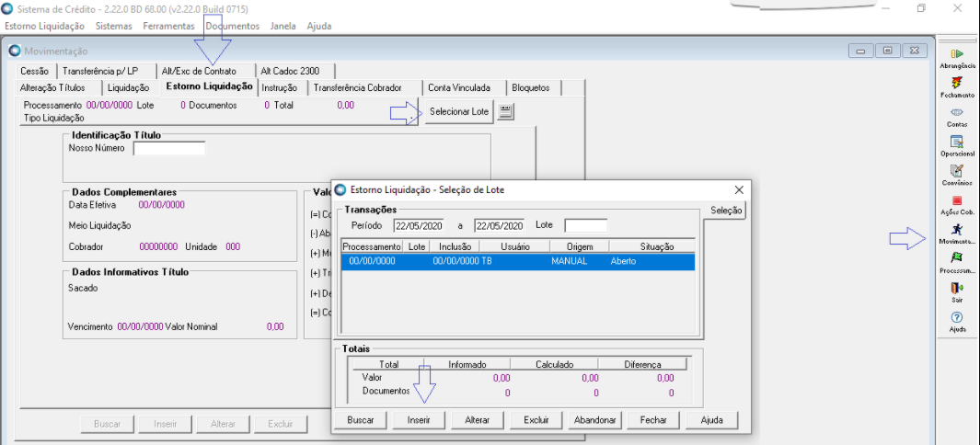Click the keyboard icon beside Selecionar Lote
Viewport: 980px width, 445px height.
[505, 112]
